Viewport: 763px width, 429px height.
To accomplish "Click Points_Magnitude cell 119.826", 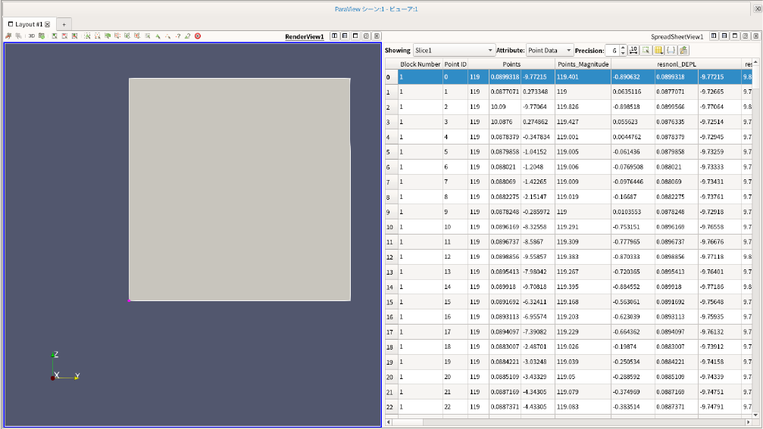I will [583, 107].
